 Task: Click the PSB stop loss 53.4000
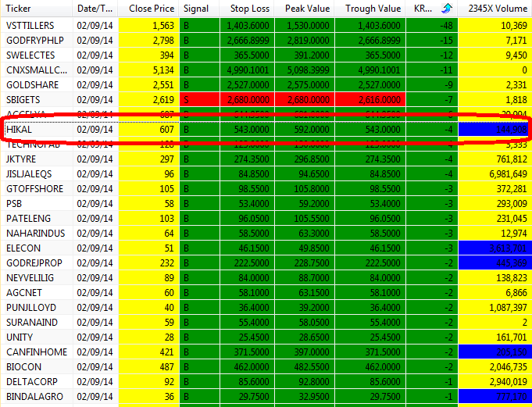254,204
